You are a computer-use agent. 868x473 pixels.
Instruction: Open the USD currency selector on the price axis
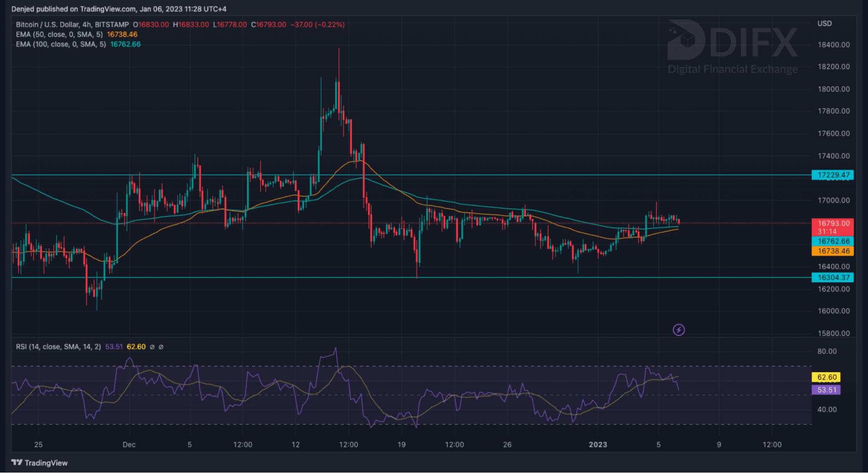click(x=824, y=23)
